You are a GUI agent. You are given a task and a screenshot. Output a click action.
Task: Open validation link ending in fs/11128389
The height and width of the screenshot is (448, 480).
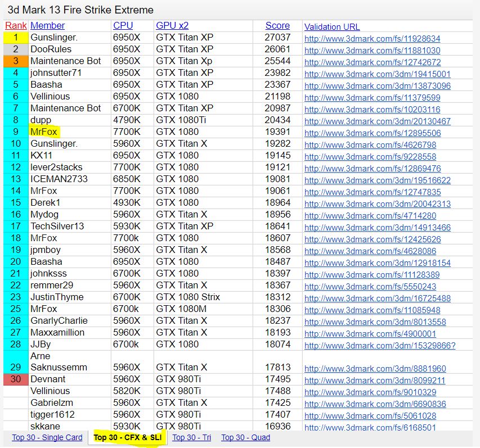click(372, 275)
